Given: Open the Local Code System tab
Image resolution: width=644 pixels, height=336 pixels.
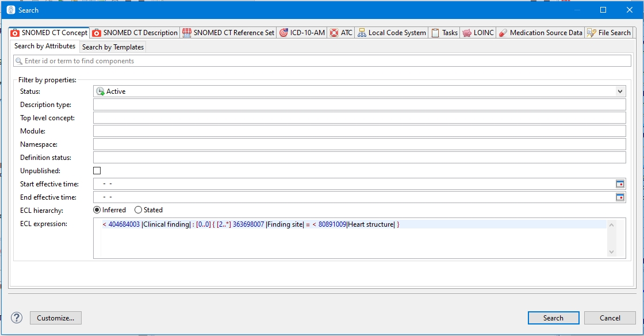Looking at the screenshot, I should (392, 33).
